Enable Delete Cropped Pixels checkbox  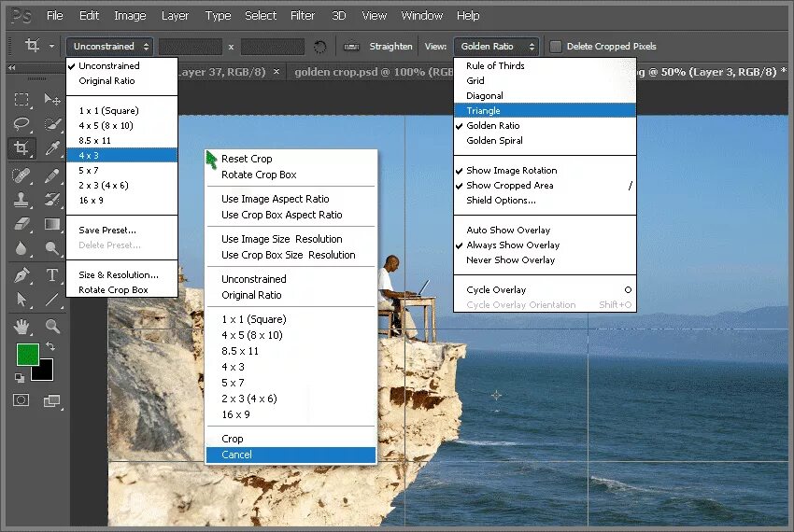(556, 47)
